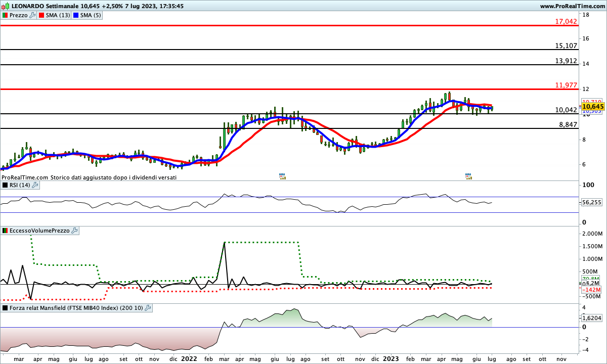Image resolution: width=607 pixels, height=364 pixels.
Task: Click the 8,847 support level label
Action: coord(568,124)
